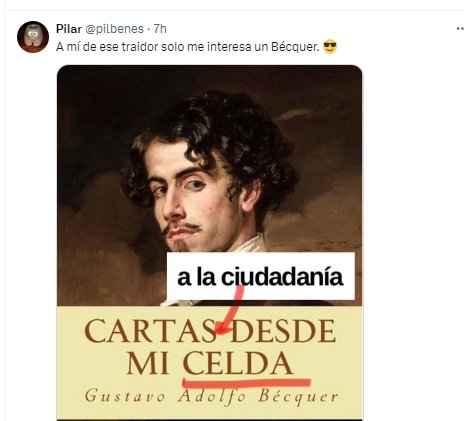Open the display name Pilar
The height and width of the screenshot is (421, 464).
point(69,29)
